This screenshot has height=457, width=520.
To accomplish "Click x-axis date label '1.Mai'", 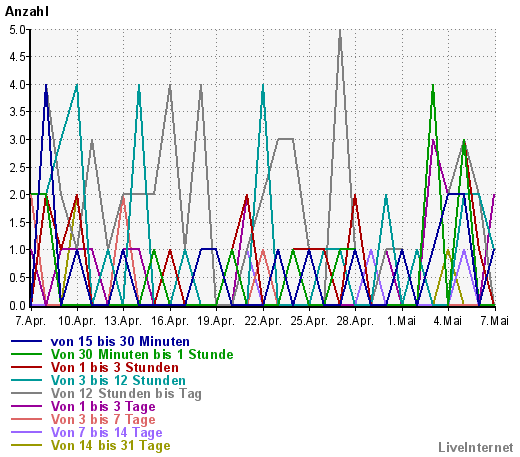I will click(x=402, y=321).
